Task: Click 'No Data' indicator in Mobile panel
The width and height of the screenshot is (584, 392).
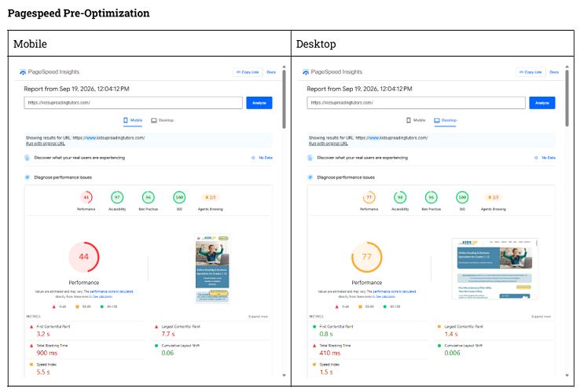Action: pos(263,158)
